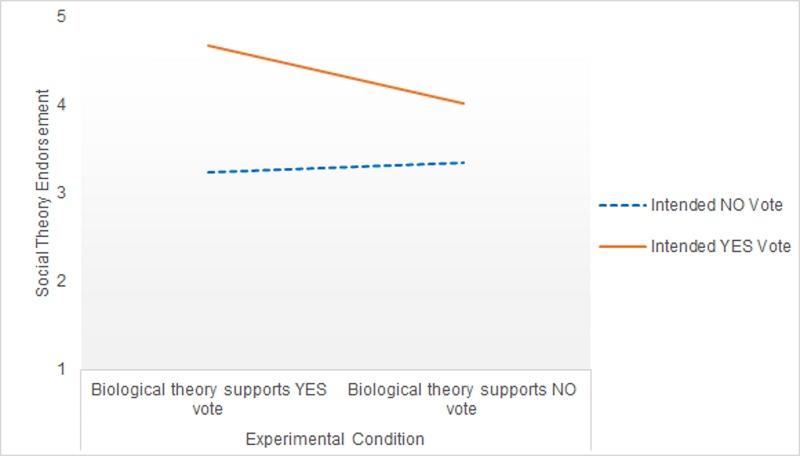Click the y-axis tick label 2
Screen dimensions: 800x456
tap(63, 281)
